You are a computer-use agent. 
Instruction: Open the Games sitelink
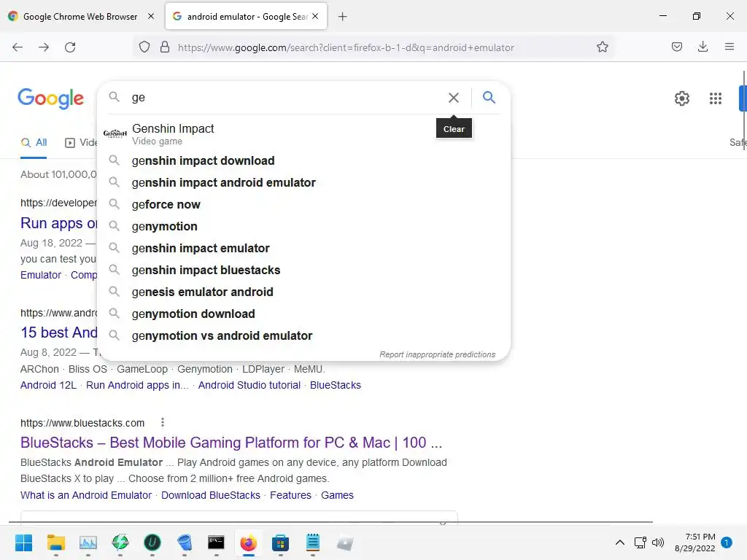point(337,495)
